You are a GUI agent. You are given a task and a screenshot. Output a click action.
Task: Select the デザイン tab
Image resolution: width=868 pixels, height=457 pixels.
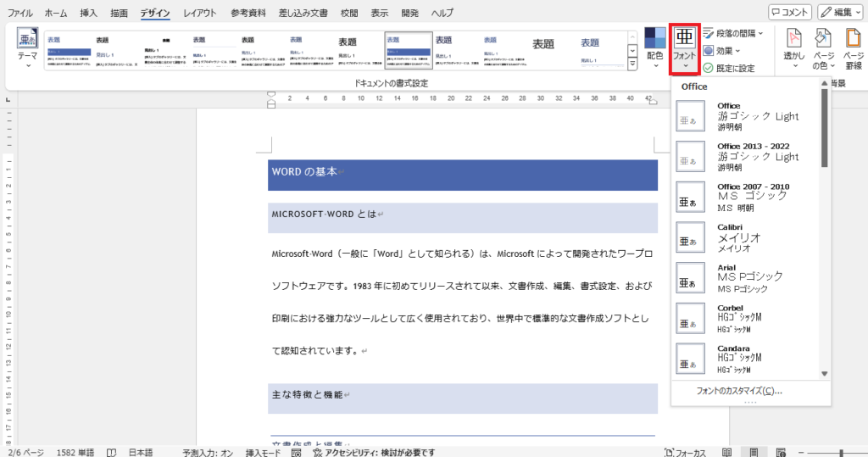(x=155, y=12)
